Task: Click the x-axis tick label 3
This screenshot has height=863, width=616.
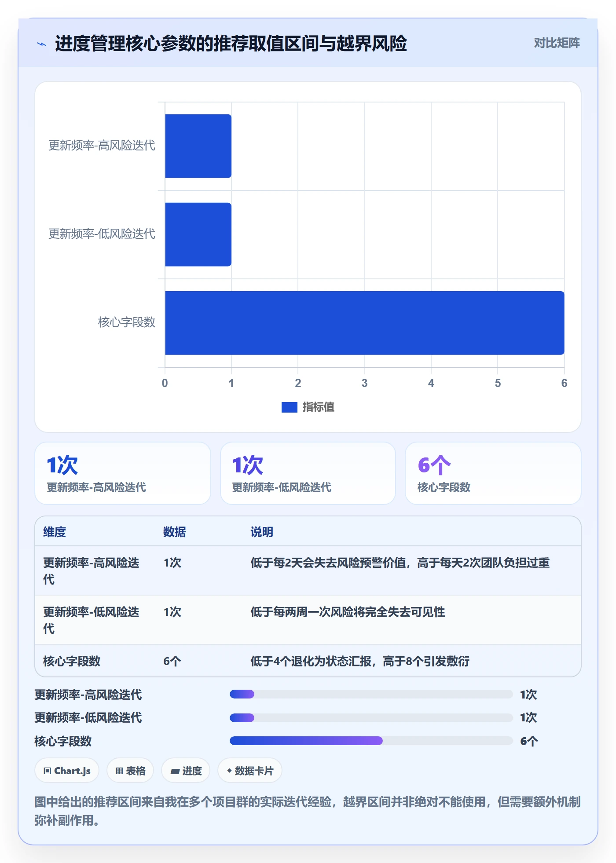Action: click(x=364, y=383)
